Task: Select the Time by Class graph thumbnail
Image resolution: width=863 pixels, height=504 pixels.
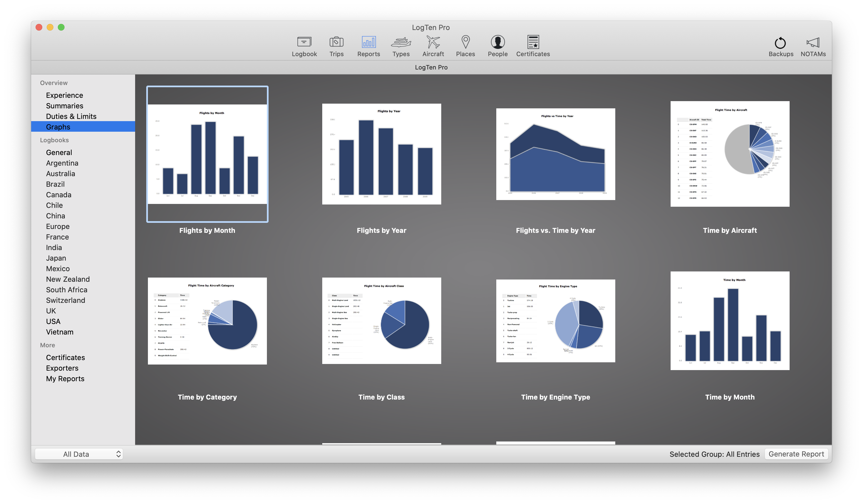Action: 381,321
